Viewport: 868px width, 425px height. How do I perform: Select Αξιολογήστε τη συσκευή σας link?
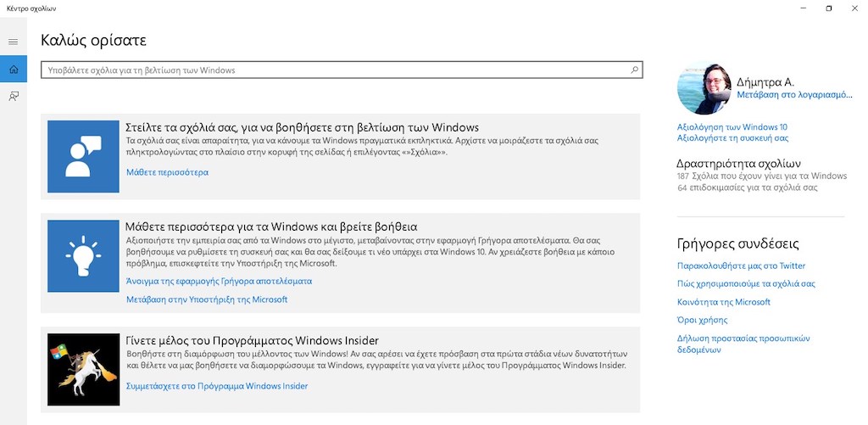pyautogui.click(x=732, y=137)
